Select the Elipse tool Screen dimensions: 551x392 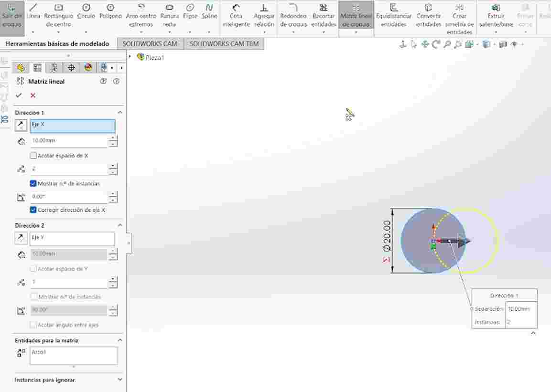point(190,12)
